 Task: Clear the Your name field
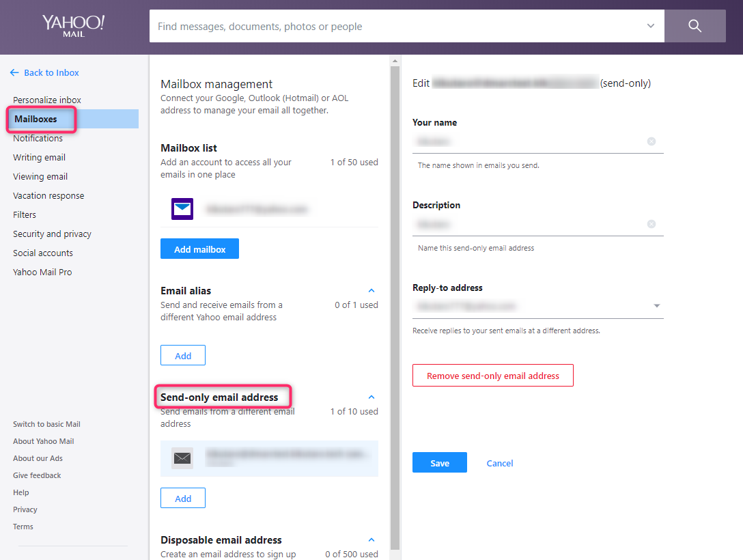(651, 141)
